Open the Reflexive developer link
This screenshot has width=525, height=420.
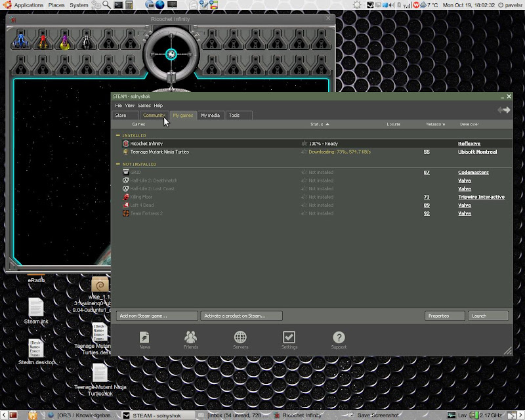(469, 144)
